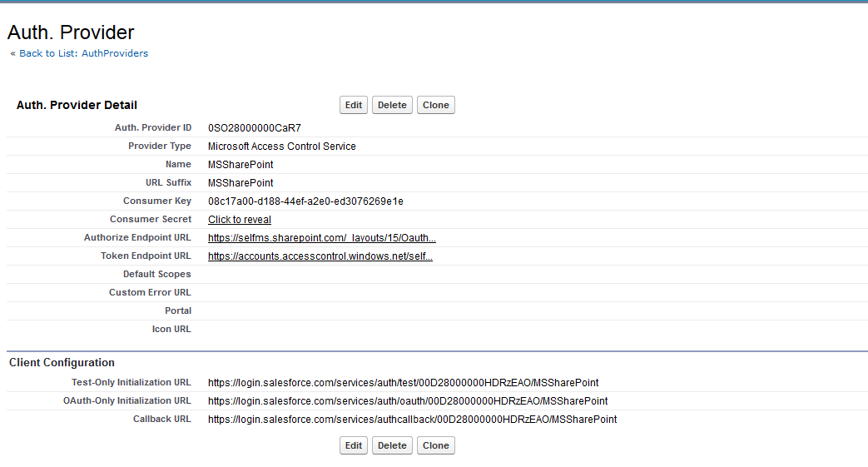Screen dimensions: 868x467
Task: Click the Auth. Provider page heading
Action: 71,32
